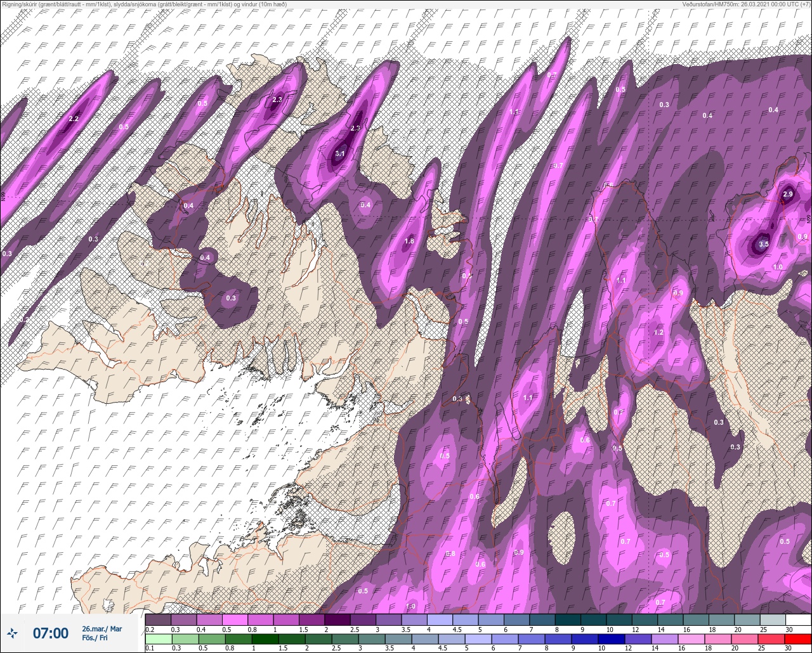This screenshot has width=812, height=653.
Task: Click the lower legend label 25
Action: (x=763, y=649)
